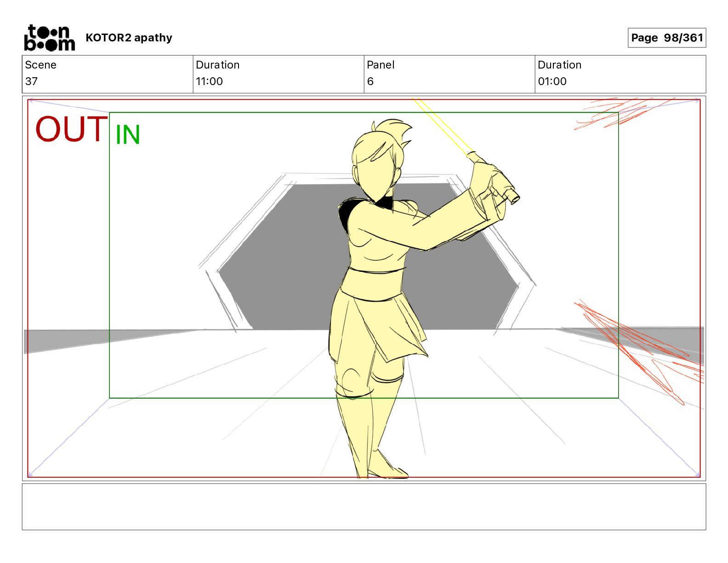
Task: Click the 'Page 98/361' indicator
Action: click(x=667, y=38)
